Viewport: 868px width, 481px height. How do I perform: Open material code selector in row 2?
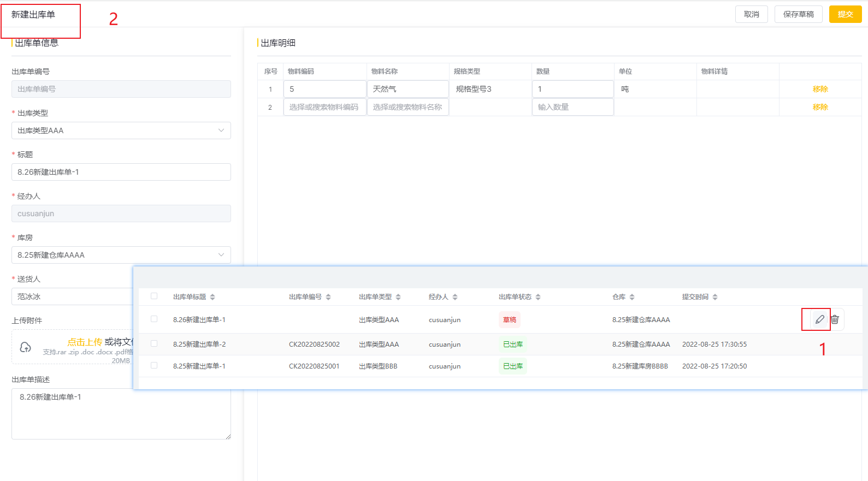pos(324,107)
